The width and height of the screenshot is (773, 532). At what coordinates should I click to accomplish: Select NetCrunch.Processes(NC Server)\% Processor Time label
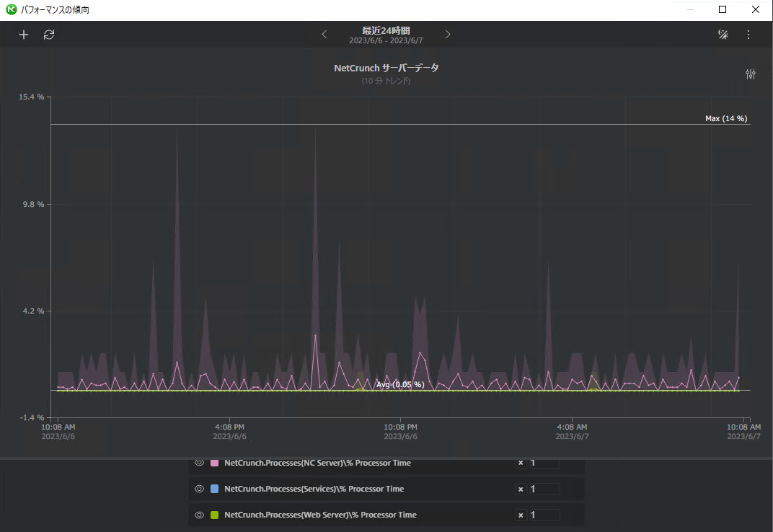coord(317,463)
